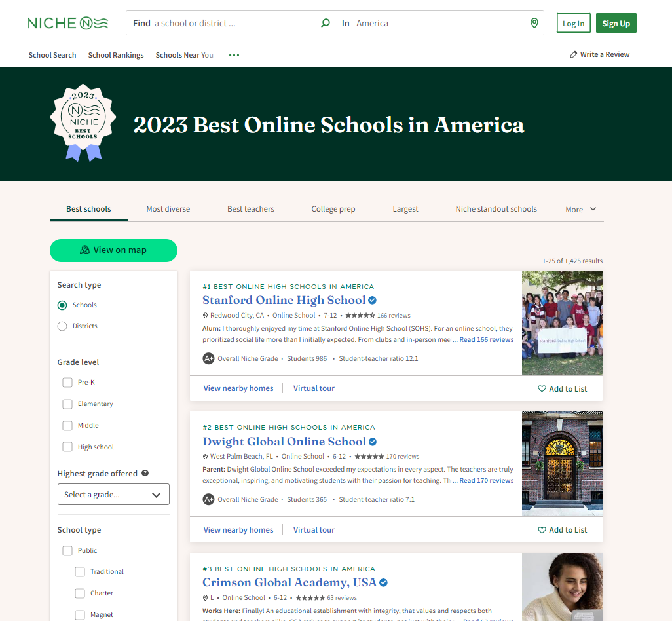Check the Public school type box
This screenshot has width=672, height=621.
coord(67,551)
